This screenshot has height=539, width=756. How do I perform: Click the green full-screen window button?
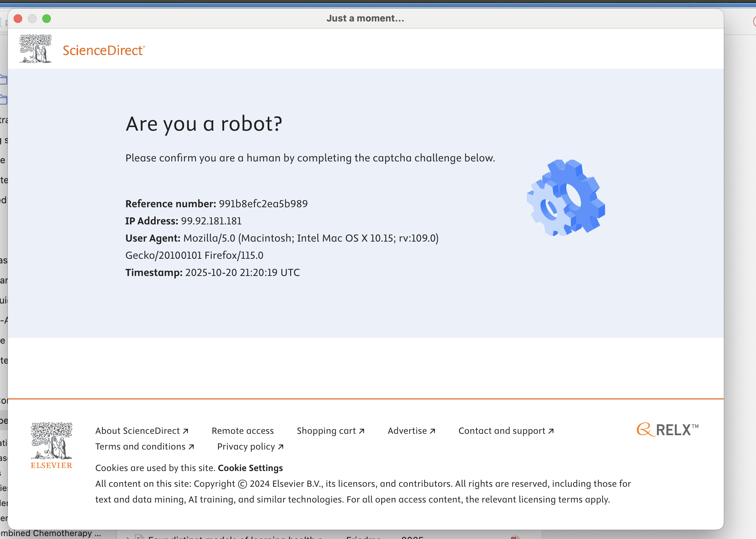tap(47, 19)
